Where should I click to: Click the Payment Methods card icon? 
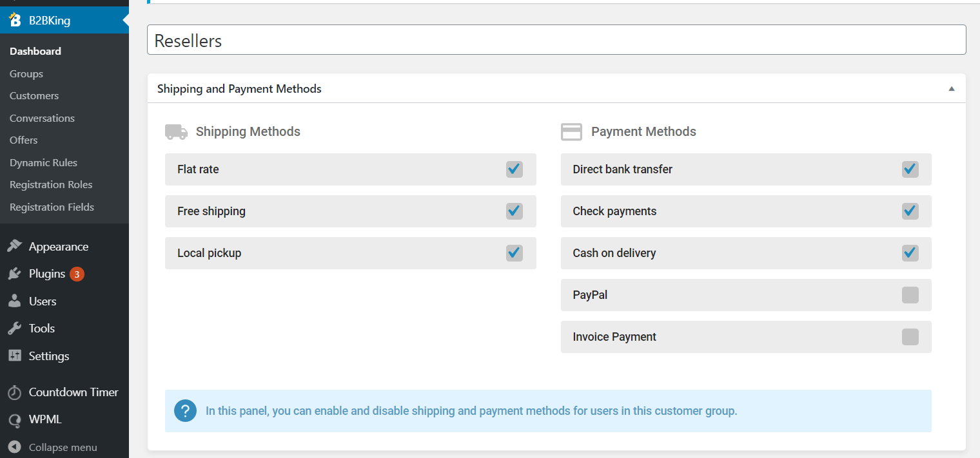[x=571, y=131]
